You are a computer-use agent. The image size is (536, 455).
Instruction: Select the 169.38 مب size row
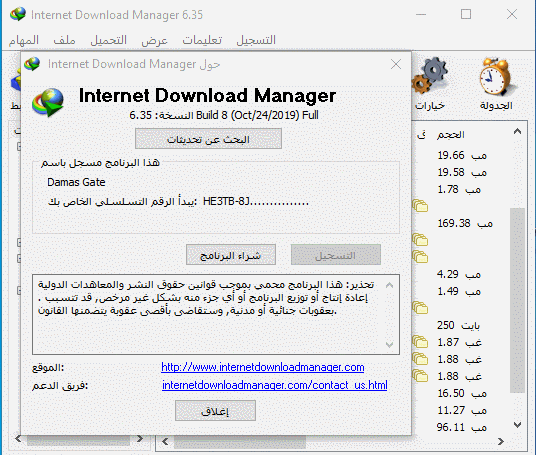tap(465, 224)
